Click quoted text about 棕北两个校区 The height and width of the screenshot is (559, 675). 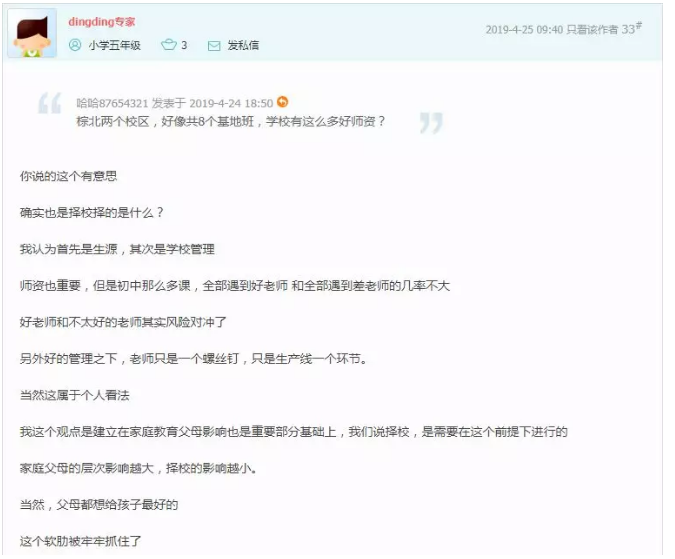(x=231, y=122)
